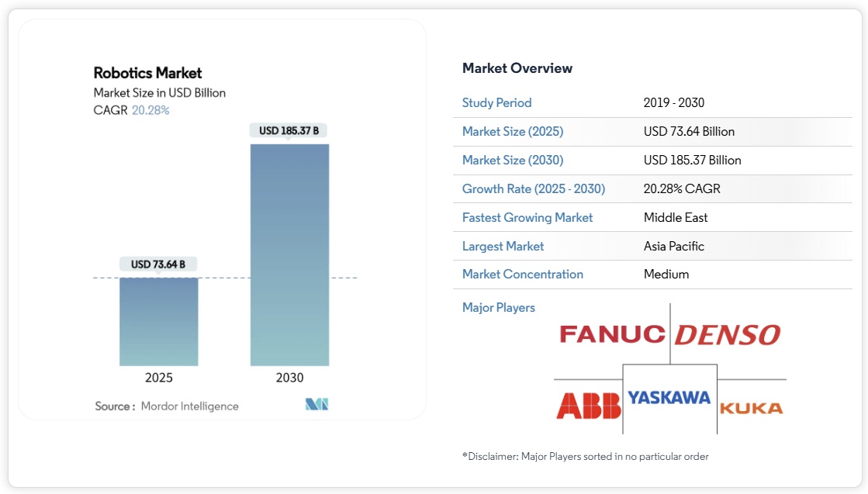Image resolution: width=868 pixels, height=494 pixels.
Task: Click the 2030 market size bar
Action: click(289, 254)
